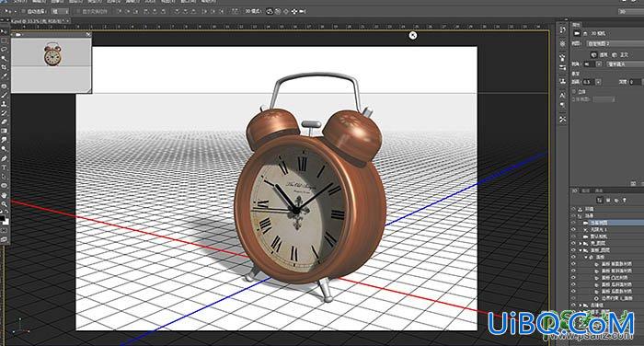Screen dimensions: 644x346
Task: Activate the 3D slide mode icon
Action: click(294, 12)
